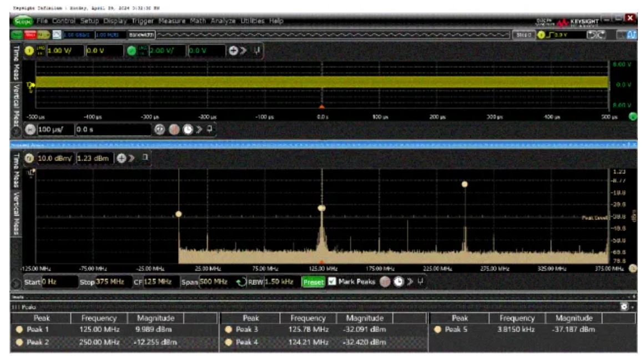Click the yellow Single acquisition button
The image size is (644, 359).
(43, 35)
